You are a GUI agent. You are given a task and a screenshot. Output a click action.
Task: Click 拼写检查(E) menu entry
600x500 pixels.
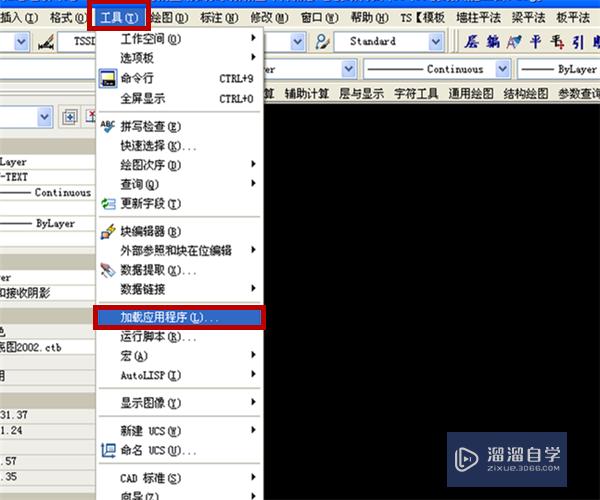(x=179, y=126)
